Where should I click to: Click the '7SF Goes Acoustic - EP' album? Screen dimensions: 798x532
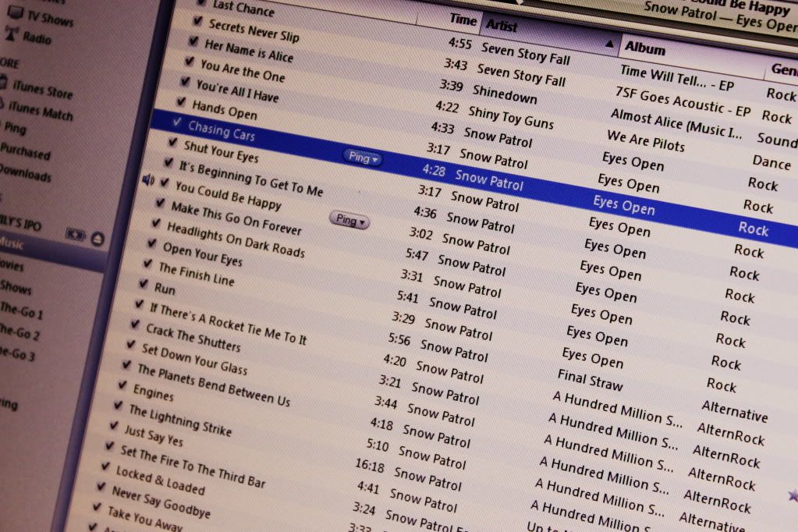tap(683, 101)
